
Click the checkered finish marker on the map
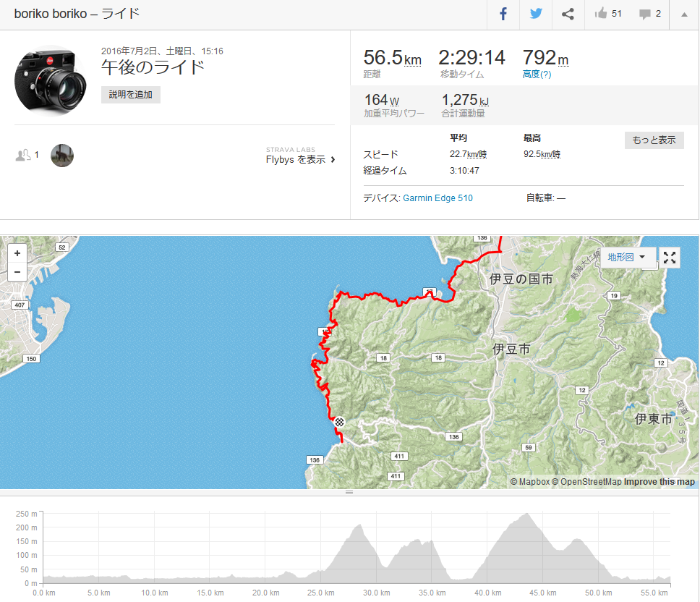[340, 422]
